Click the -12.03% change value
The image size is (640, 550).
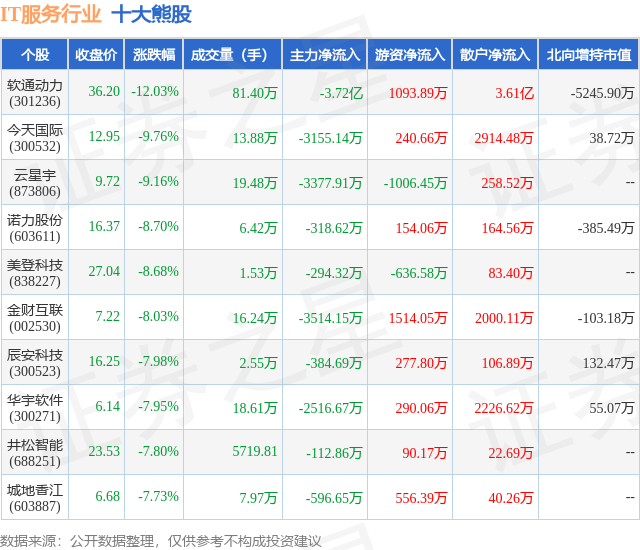(155, 91)
